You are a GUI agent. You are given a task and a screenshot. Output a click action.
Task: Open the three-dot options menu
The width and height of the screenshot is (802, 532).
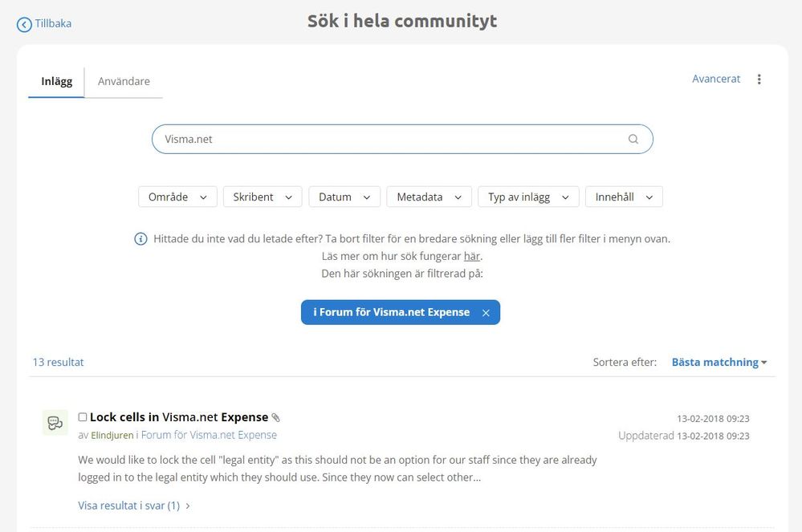pos(759,79)
